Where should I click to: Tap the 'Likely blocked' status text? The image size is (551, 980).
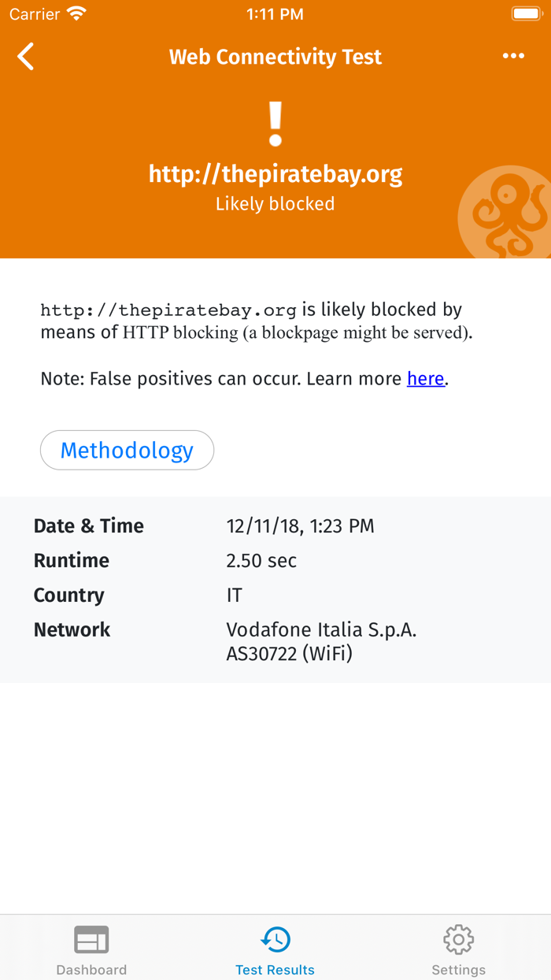[x=275, y=203]
